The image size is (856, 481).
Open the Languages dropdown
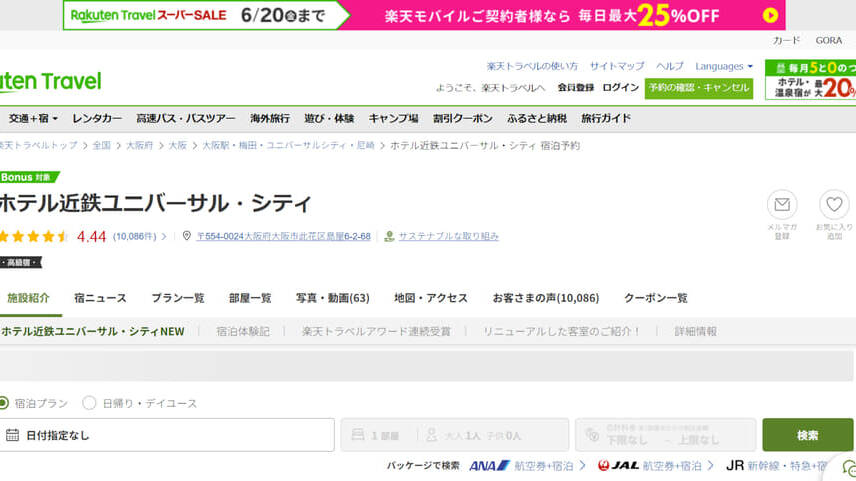(724, 66)
